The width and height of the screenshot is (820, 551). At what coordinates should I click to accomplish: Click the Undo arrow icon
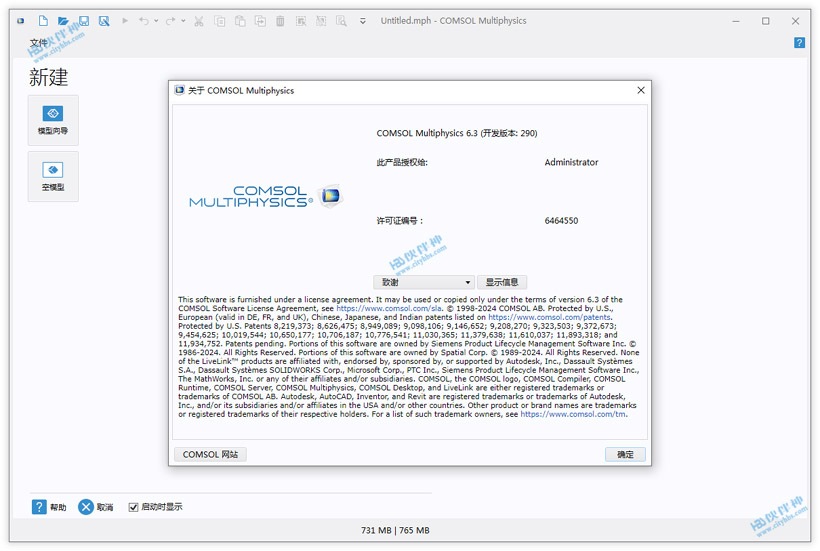click(x=143, y=21)
